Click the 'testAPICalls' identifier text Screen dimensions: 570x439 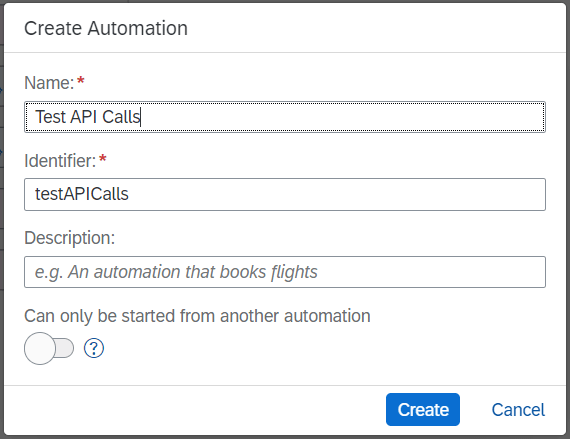(x=82, y=194)
